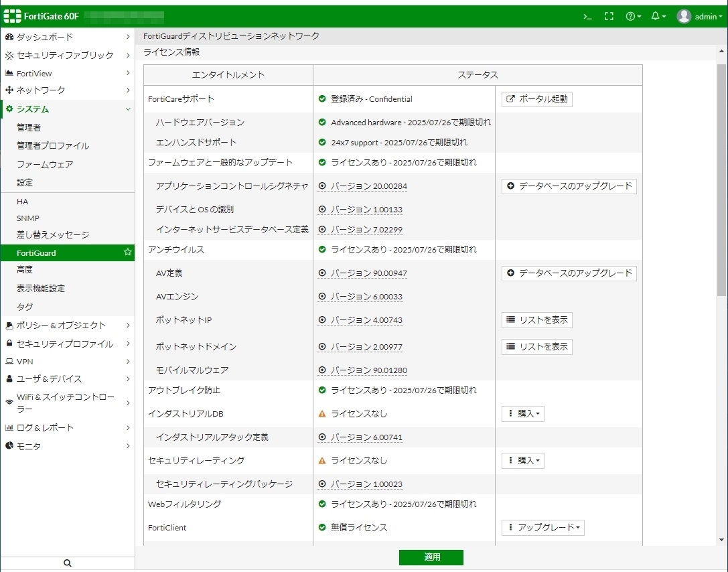The height and width of the screenshot is (572, 728).
Task: Expand the セキュリティファブリック menu
Action: tap(68, 55)
